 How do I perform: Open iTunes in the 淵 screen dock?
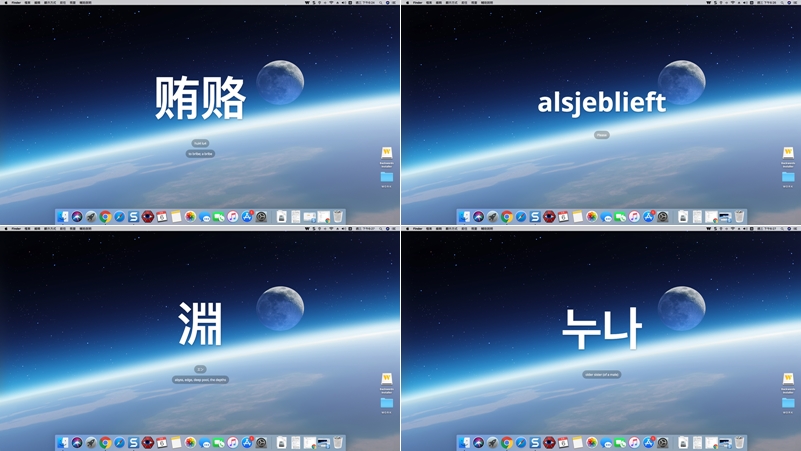[232, 442]
